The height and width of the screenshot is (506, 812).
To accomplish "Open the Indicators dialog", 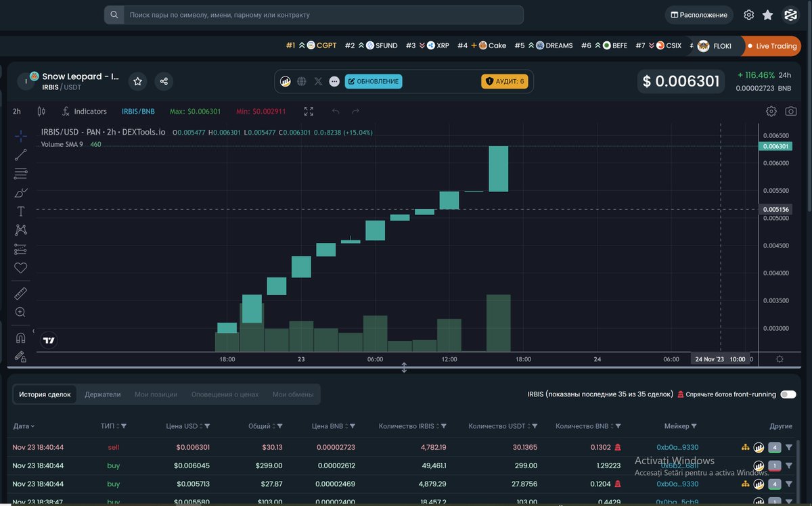I will click(84, 111).
